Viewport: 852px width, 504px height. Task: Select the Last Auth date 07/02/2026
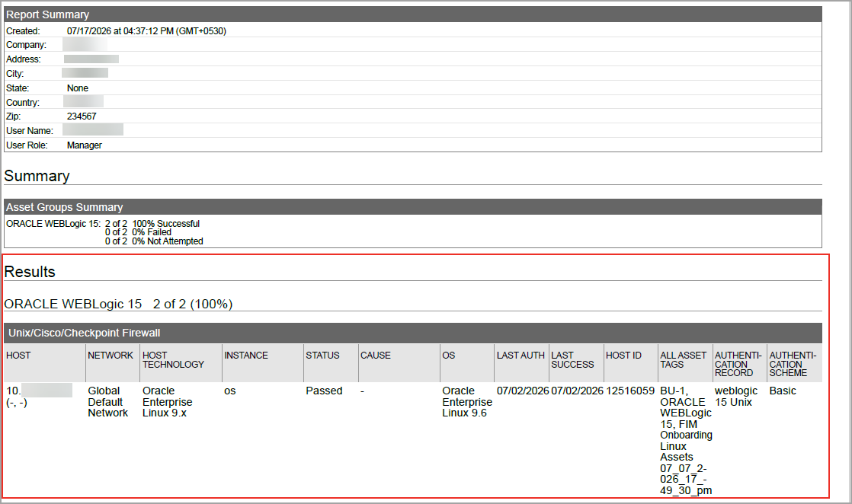click(x=523, y=391)
